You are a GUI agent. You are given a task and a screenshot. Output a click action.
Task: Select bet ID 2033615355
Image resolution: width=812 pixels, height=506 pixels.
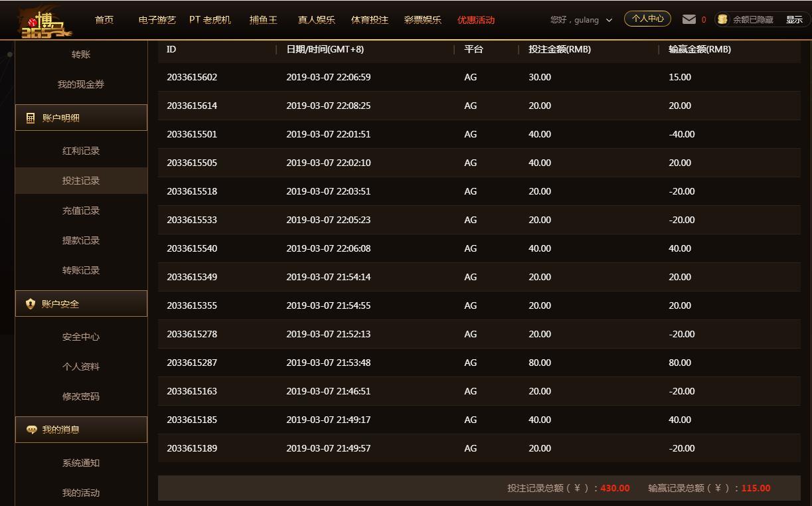(x=192, y=305)
